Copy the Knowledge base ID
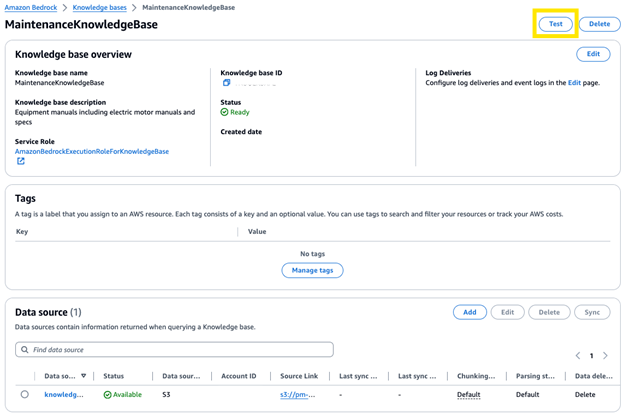This screenshot has height=416, width=624. pyautogui.click(x=227, y=83)
